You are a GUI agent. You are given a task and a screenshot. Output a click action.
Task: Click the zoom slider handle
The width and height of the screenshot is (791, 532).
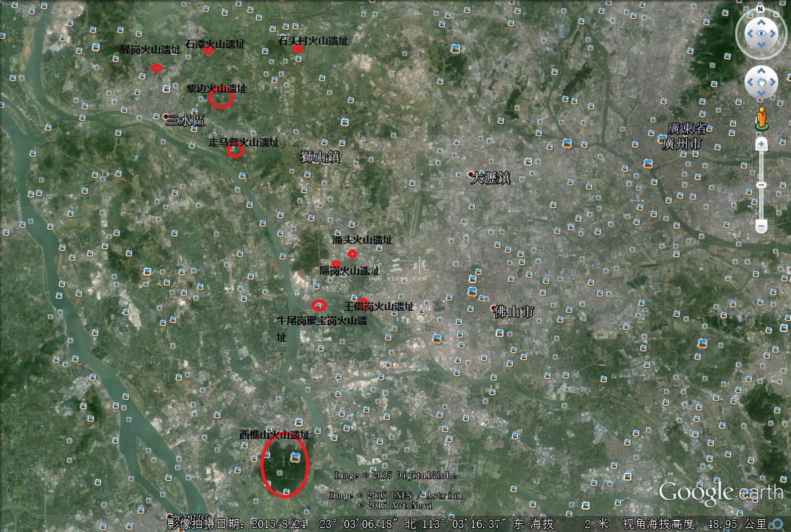(761, 185)
